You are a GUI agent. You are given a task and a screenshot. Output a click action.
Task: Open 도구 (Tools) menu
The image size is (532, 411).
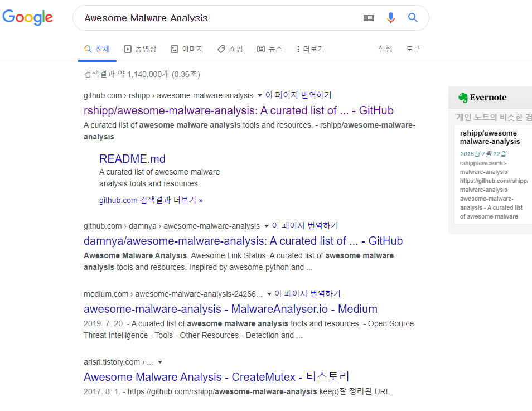413,49
